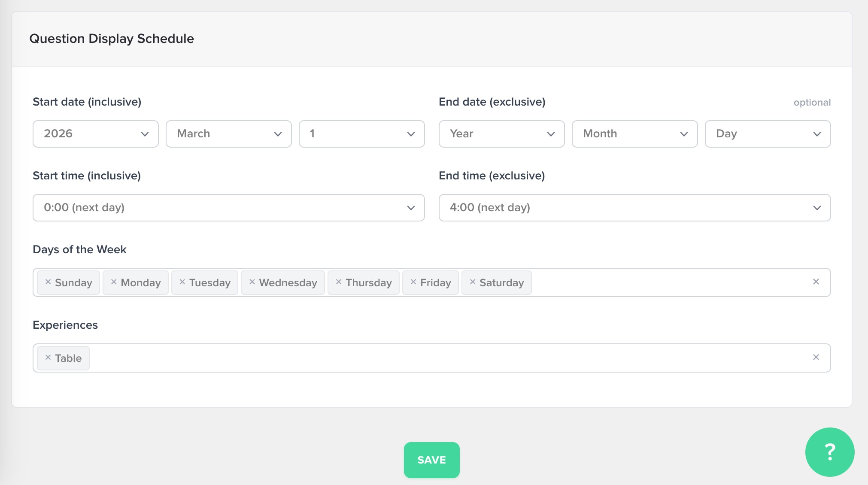Open the end date Year dropdown

pyautogui.click(x=501, y=134)
